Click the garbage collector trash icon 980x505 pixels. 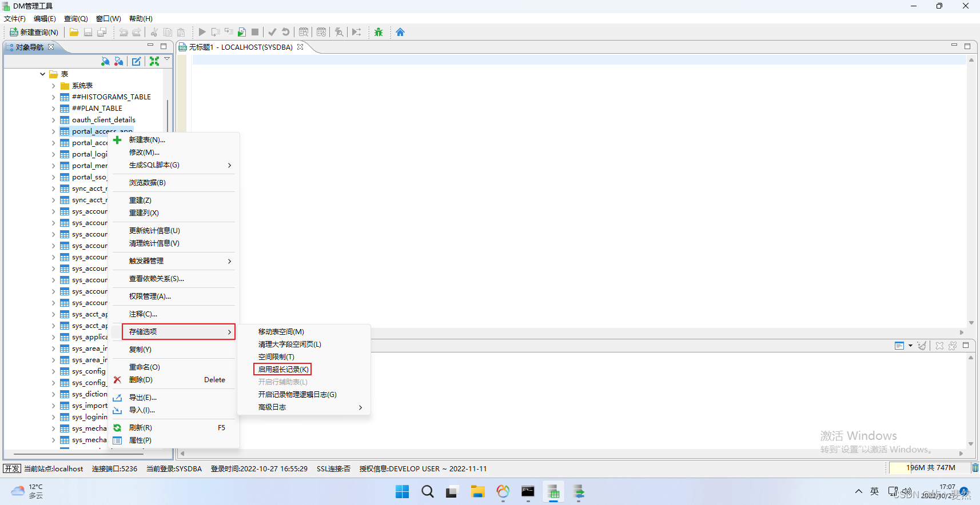975,468
